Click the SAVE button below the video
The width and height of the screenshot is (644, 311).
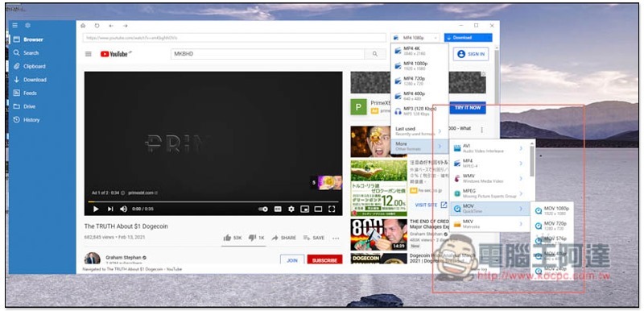tap(314, 238)
